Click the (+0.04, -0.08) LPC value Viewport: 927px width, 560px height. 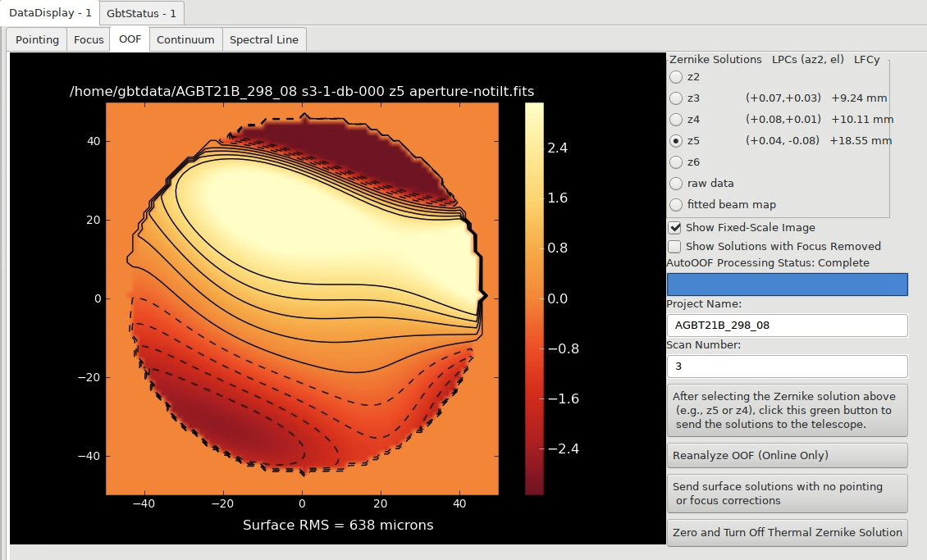783,140
